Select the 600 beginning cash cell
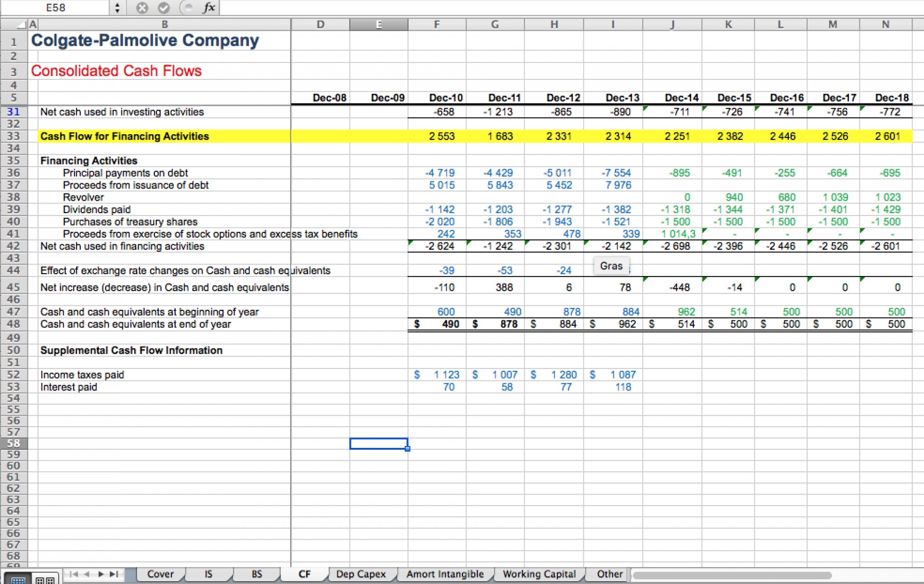Screen dimensions: 924x584 (436, 312)
